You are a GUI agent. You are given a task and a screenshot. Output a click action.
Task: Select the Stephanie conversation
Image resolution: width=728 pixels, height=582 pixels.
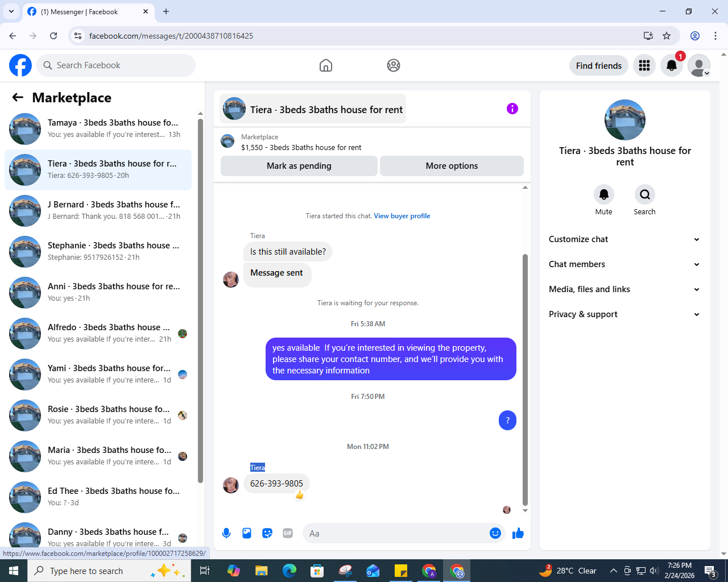click(98, 252)
